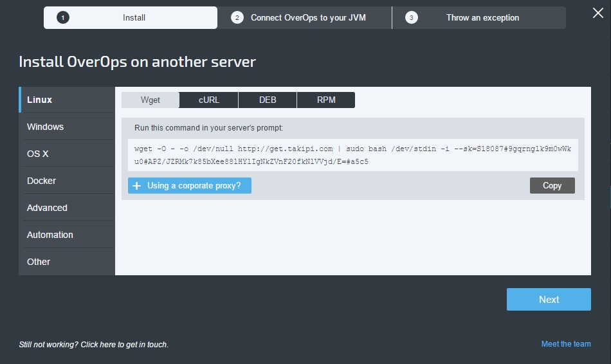Open the RPM package tab

click(x=326, y=100)
